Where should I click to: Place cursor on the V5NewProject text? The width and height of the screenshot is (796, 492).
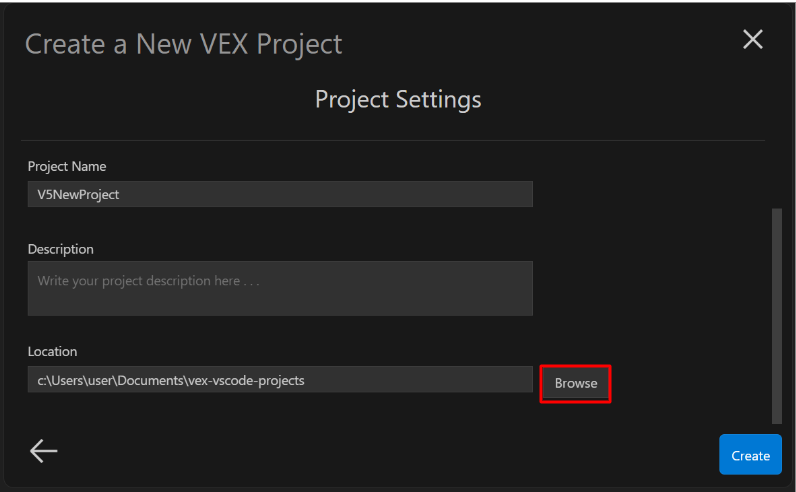tap(79, 195)
